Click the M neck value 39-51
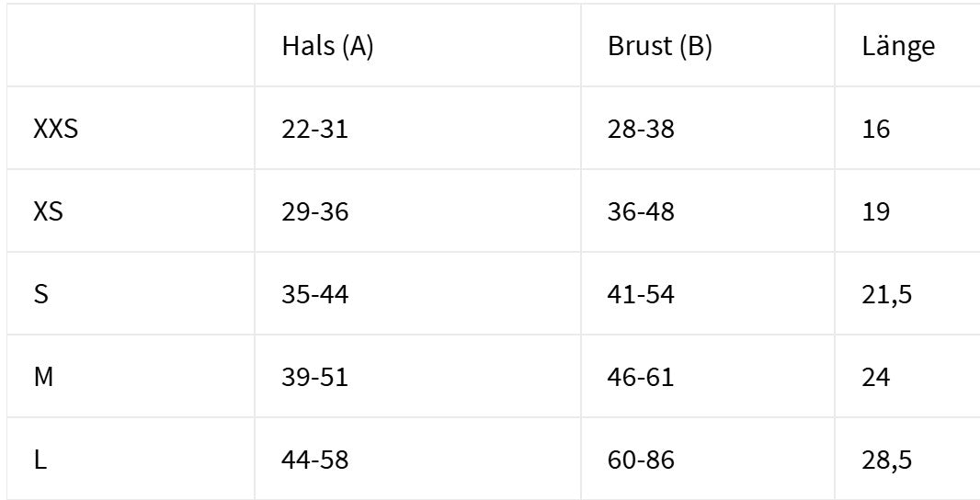Image resolution: width=980 pixels, height=500 pixels. pyautogui.click(x=314, y=378)
